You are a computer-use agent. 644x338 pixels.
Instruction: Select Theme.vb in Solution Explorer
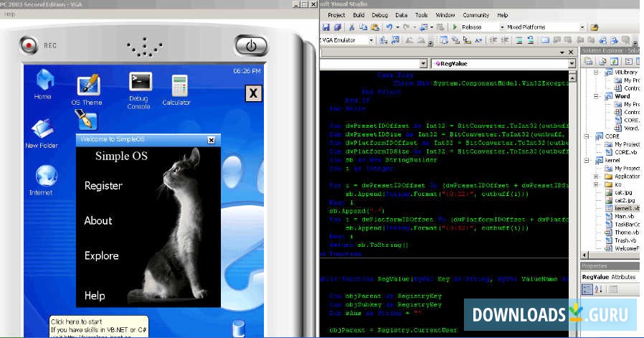[x=627, y=233]
